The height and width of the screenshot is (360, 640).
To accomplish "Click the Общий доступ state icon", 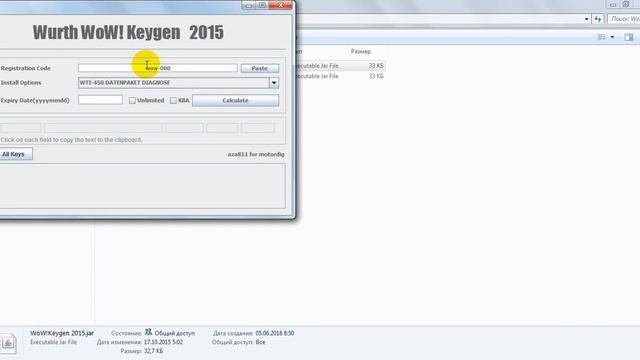I will pos(148,332).
